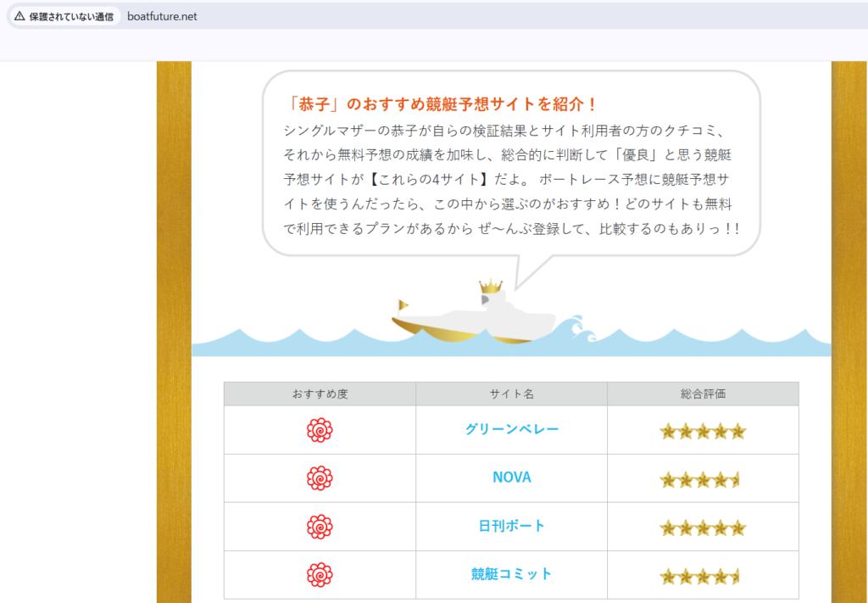Open the 競艇コミット site link
868x603 pixels.
coord(511,574)
